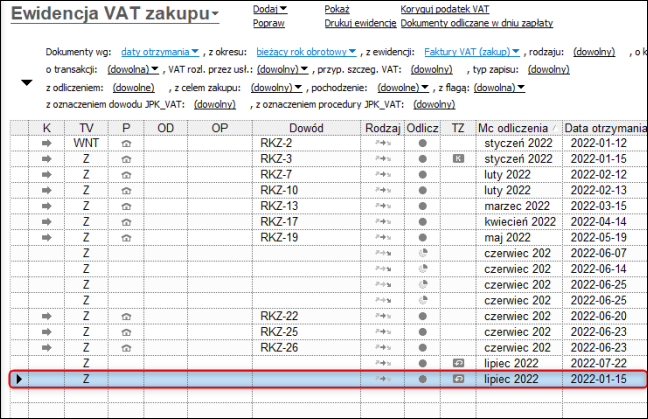Image resolution: width=648 pixels, height=419 pixels.
Task: Open the Ewidencja VAT zakupu title dropdown
Action: pos(215,14)
